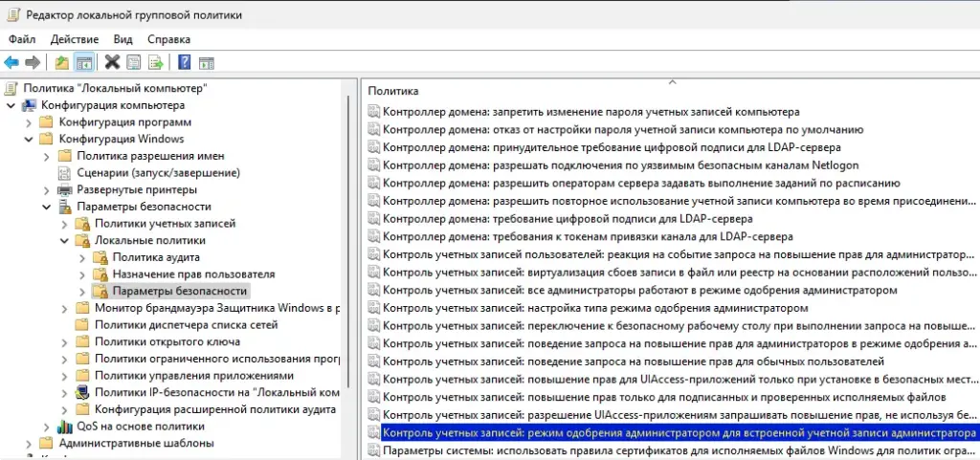Open the Действие menu
Image resolution: width=980 pixels, height=460 pixels.
click(x=74, y=39)
